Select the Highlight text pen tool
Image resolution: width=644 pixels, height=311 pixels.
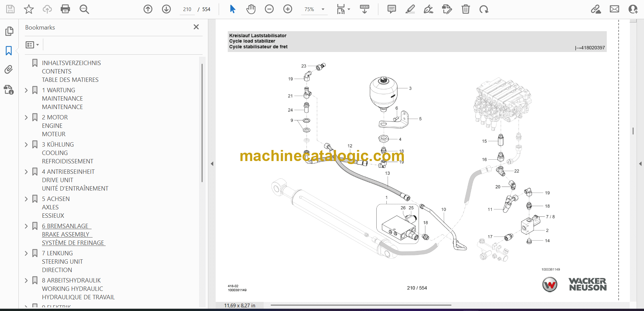tap(410, 9)
